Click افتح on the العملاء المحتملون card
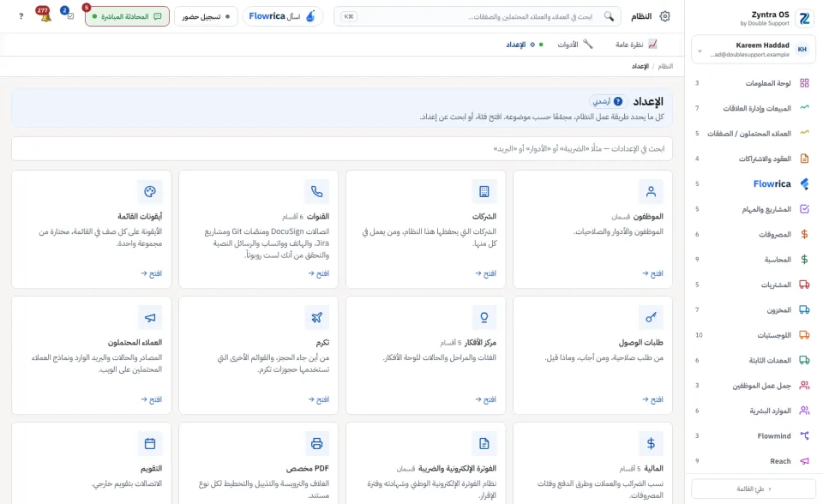The width and height of the screenshot is (823, 504). coord(151,399)
